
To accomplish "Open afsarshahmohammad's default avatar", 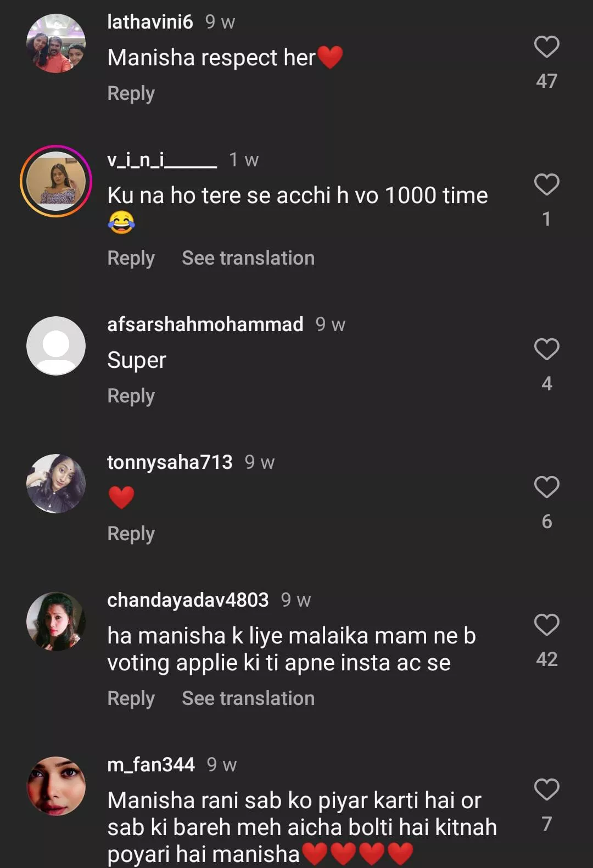I will pyautogui.click(x=56, y=346).
